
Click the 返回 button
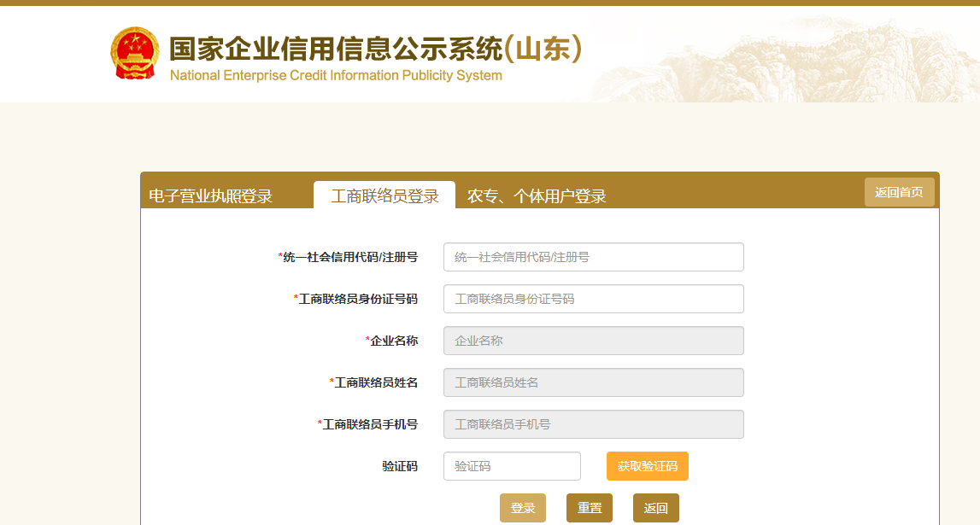[655, 507]
